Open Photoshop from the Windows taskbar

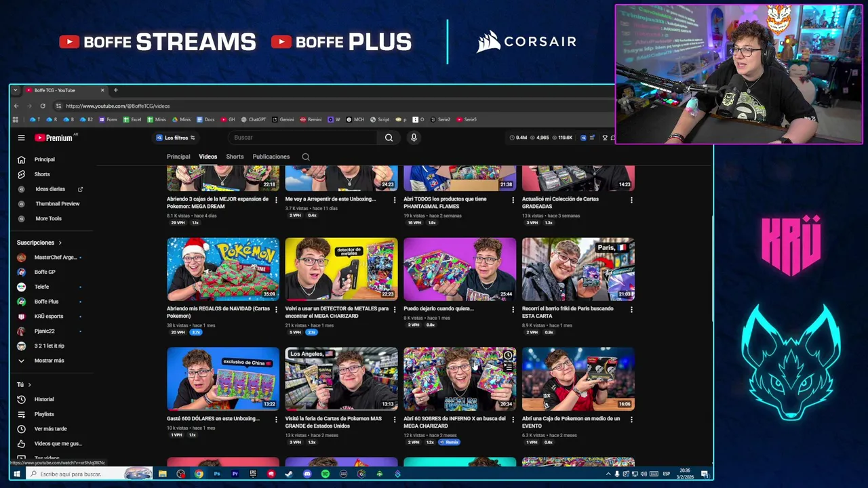tap(217, 474)
